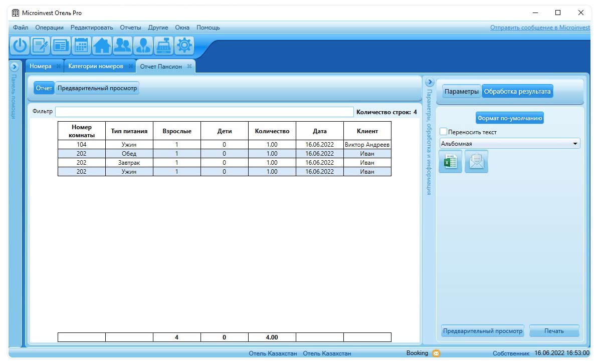Open the 'Альбомная' orientation dropdown
The image size is (596, 364).
(x=509, y=144)
